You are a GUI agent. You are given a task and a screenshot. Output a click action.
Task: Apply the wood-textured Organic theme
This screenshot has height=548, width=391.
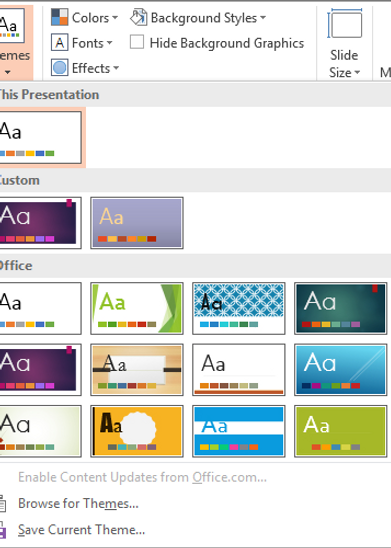tap(137, 370)
